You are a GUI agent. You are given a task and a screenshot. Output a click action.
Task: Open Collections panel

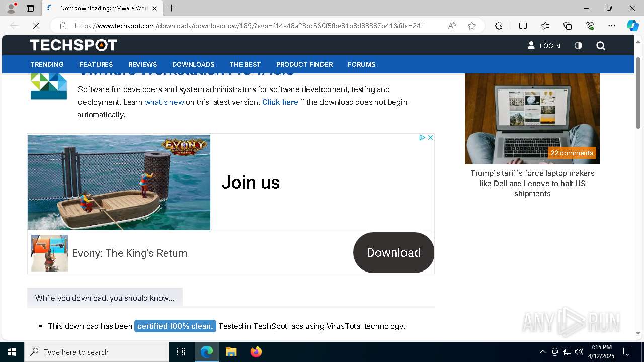click(x=568, y=26)
